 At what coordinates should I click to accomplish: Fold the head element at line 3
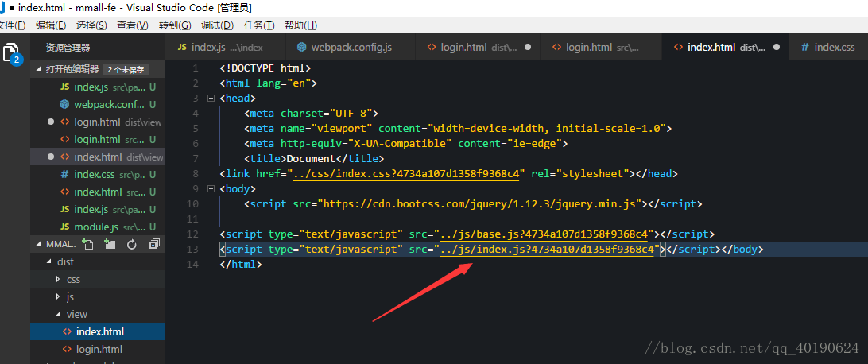(x=211, y=99)
